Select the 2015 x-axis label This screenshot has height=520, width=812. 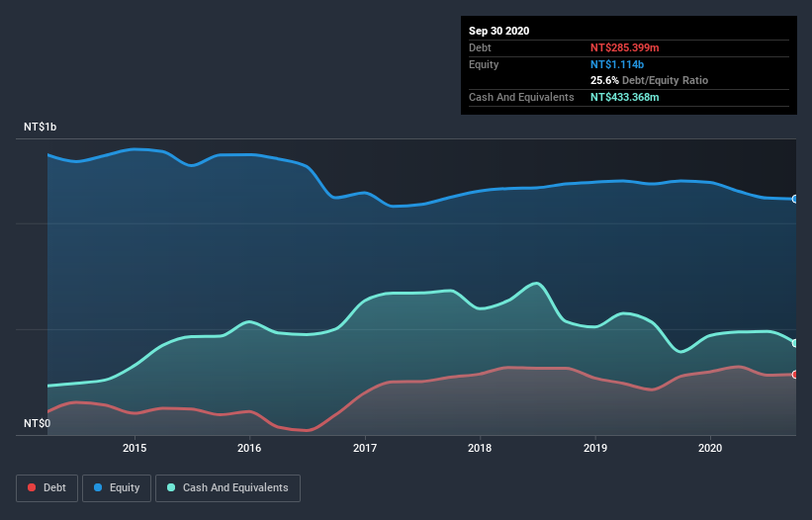135,448
